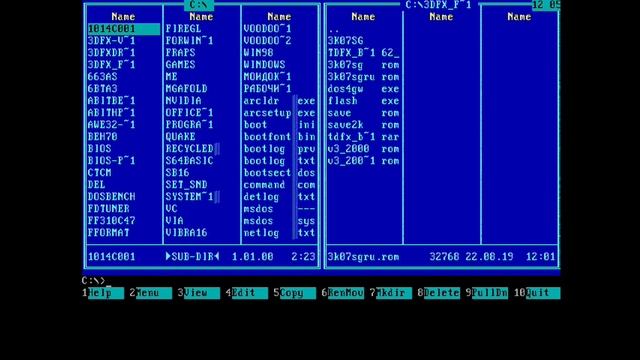
Task: Go up via the '..' parent entry
Action: coord(333,29)
